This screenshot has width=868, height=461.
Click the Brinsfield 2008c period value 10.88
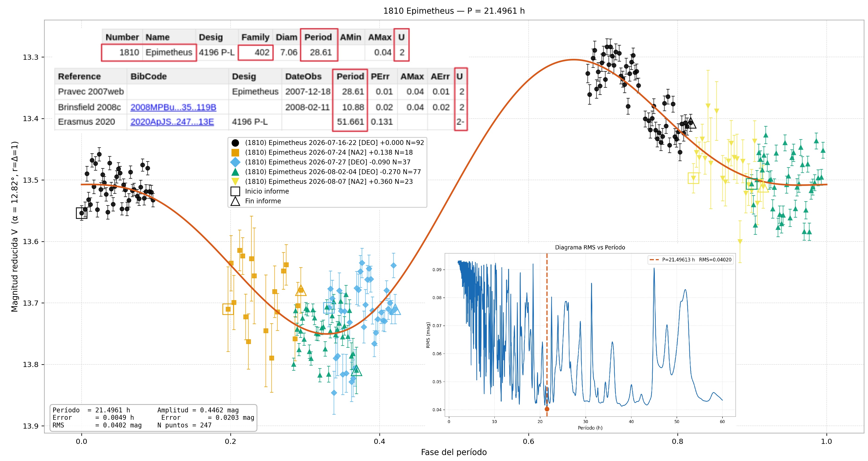click(x=353, y=107)
